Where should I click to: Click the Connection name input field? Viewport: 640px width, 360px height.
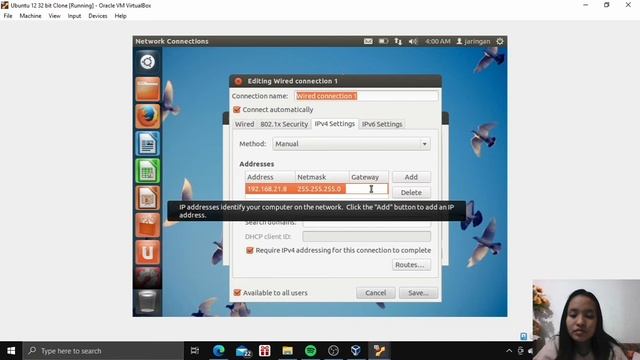click(366, 96)
